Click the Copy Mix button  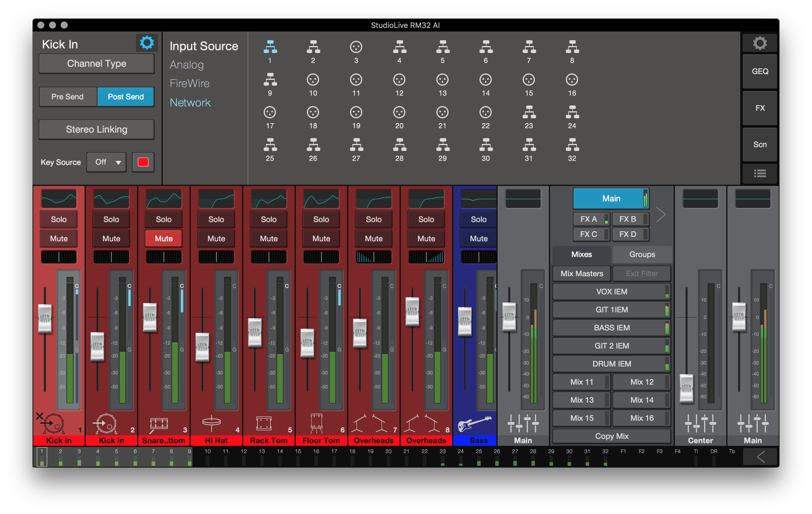point(611,436)
